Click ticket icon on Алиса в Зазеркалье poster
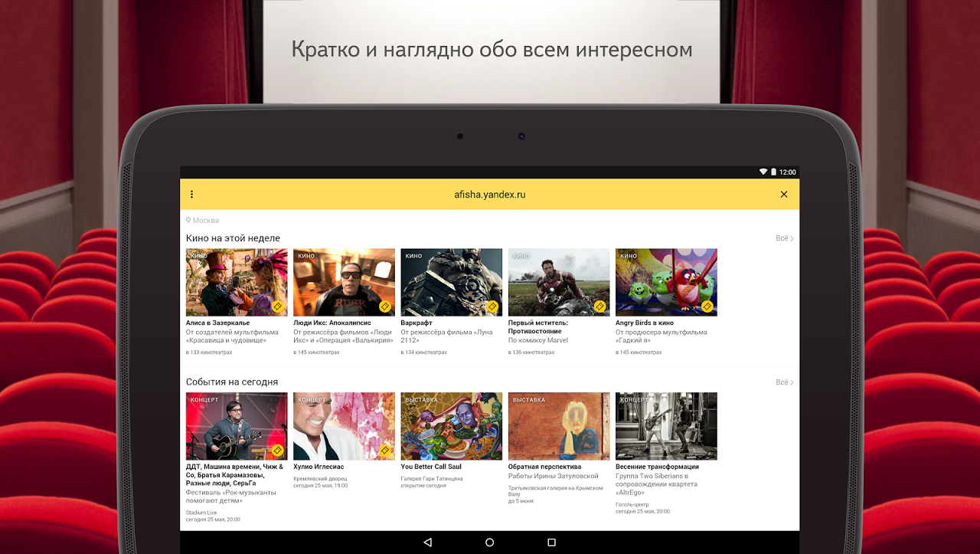The height and width of the screenshot is (554, 980). (277, 306)
